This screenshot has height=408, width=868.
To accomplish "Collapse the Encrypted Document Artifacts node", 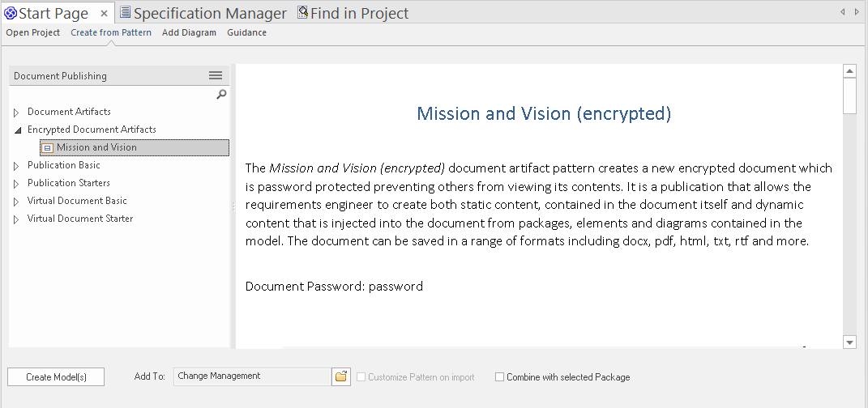I will (16, 130).
